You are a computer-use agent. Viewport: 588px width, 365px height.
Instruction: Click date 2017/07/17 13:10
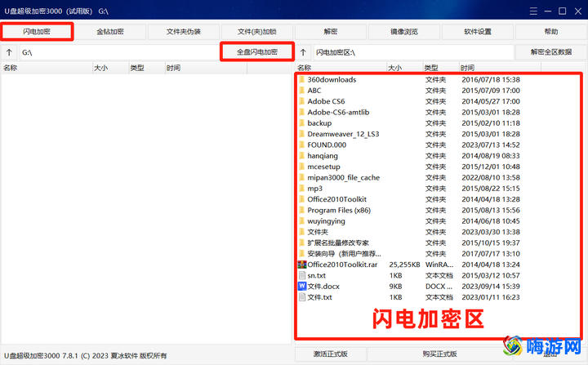pos(491,254)
